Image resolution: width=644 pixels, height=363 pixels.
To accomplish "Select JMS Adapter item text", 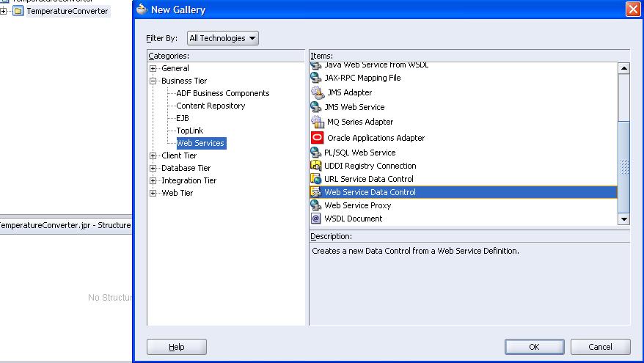I will [x=350, y=92].
